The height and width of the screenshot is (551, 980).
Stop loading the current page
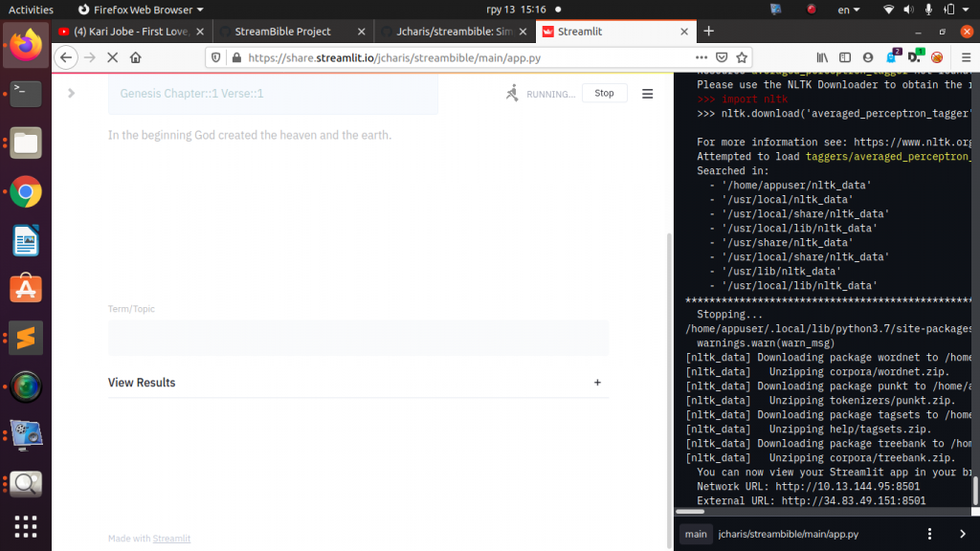coord(113,57)
